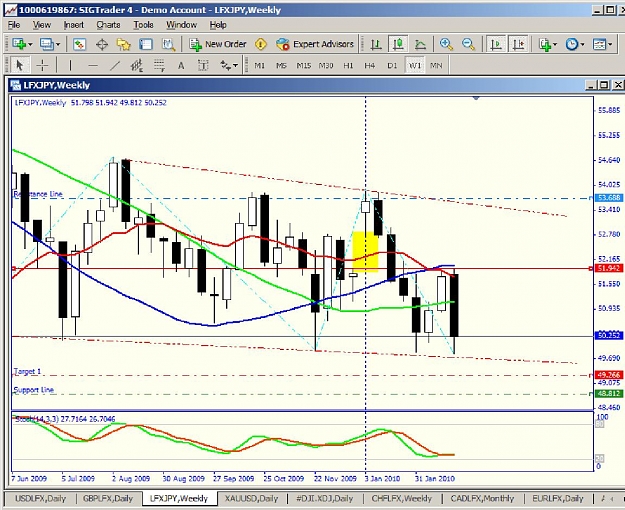
Task: Open the View menu
Action: click(42, 25)
